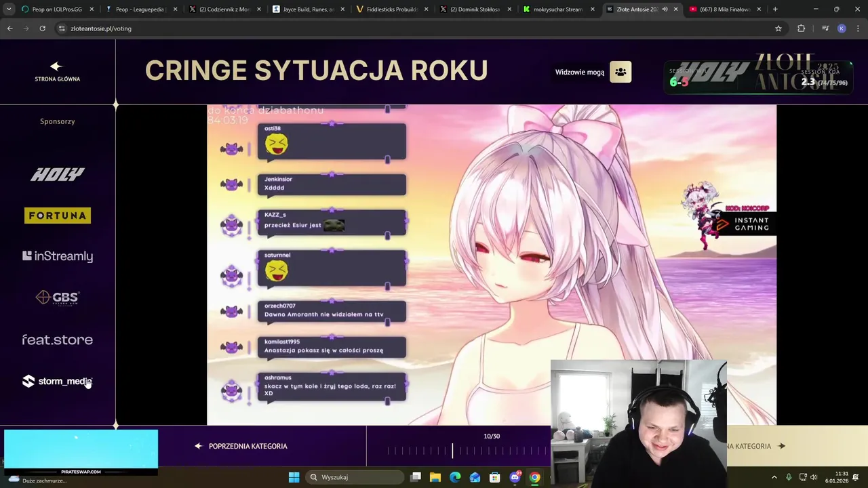The width and height of the screenshot is (868, 488).
Task: Open the tab search dropdown
Action: [9, 9]
